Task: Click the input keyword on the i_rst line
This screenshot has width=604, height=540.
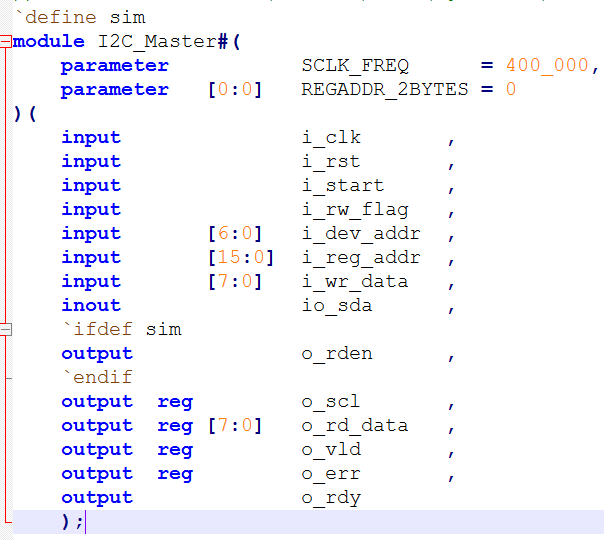Action: coord(91,162)
